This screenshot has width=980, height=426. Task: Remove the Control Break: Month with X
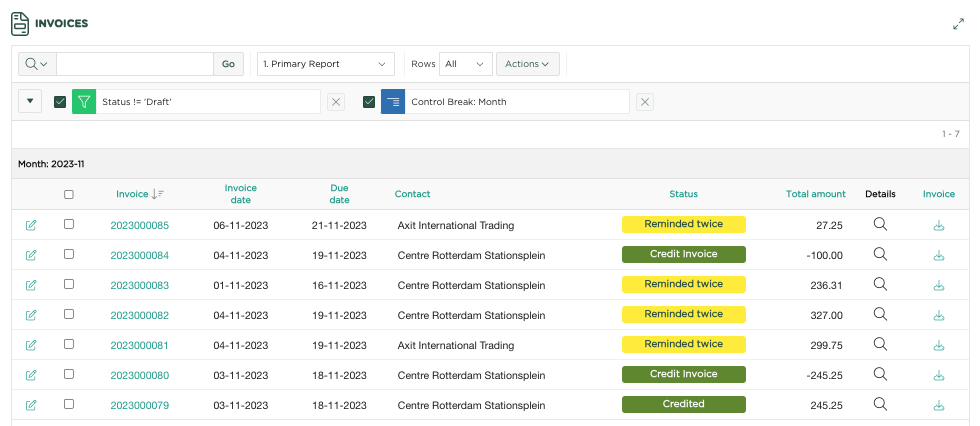point(645,102)
